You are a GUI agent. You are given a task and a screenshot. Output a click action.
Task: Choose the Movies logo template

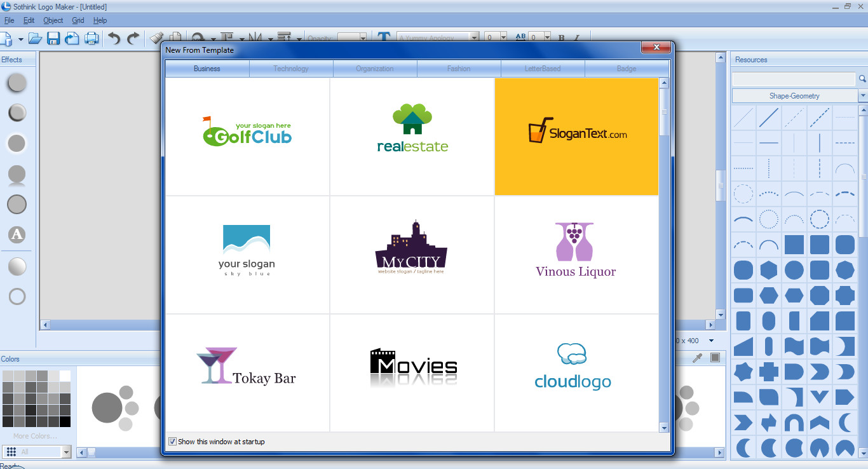(x=412, y=373)
